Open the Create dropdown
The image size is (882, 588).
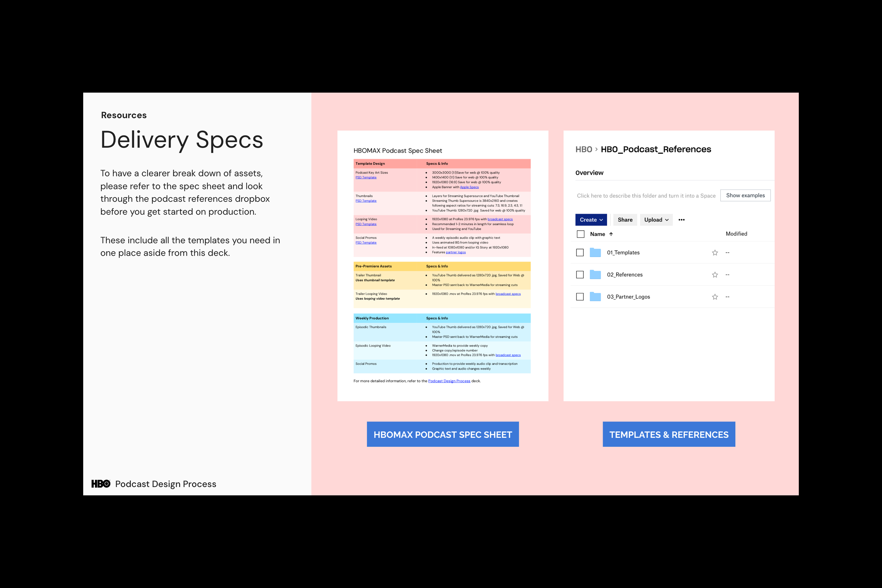pos(591,220)
